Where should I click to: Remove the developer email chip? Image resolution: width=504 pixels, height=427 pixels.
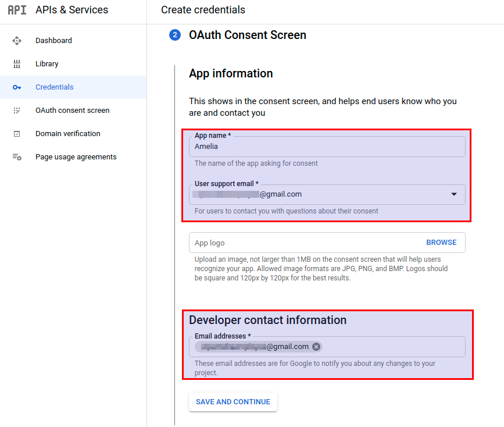tap(316, 347)
